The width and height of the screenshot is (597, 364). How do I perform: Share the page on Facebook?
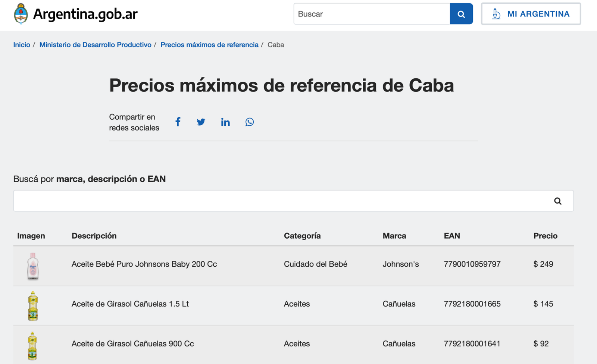(178, 122)
